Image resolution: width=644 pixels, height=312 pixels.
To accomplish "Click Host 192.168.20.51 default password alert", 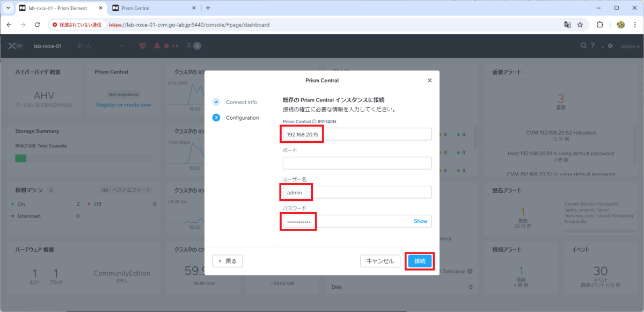I will click(x=560, y=153).
